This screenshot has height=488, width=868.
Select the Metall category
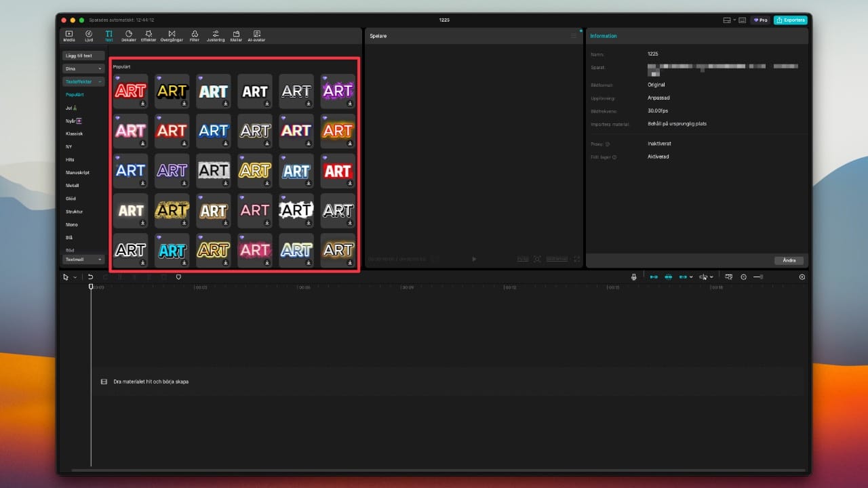point(73,185)
